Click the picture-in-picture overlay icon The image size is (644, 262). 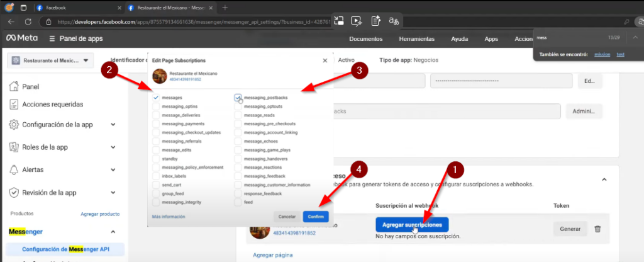pos(339,21)
